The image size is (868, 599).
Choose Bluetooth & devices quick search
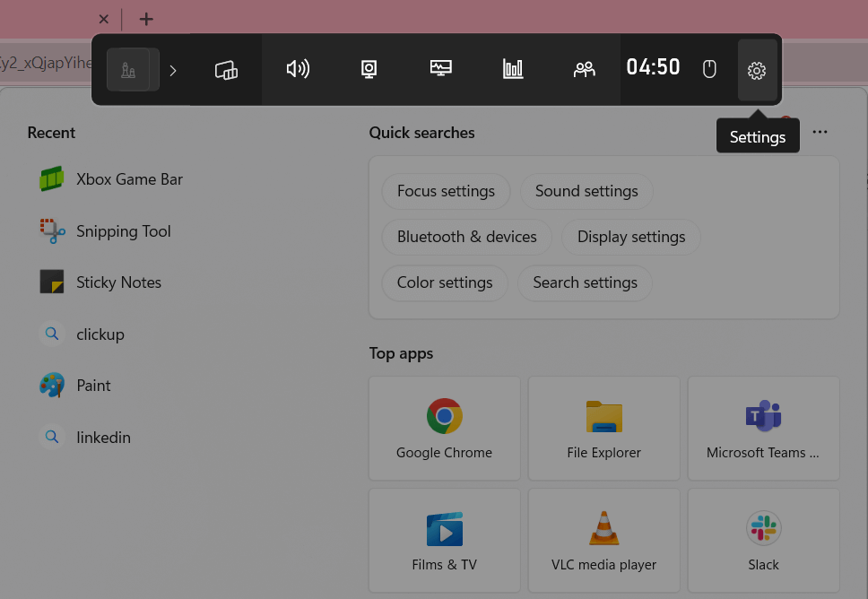click(466, 237)
